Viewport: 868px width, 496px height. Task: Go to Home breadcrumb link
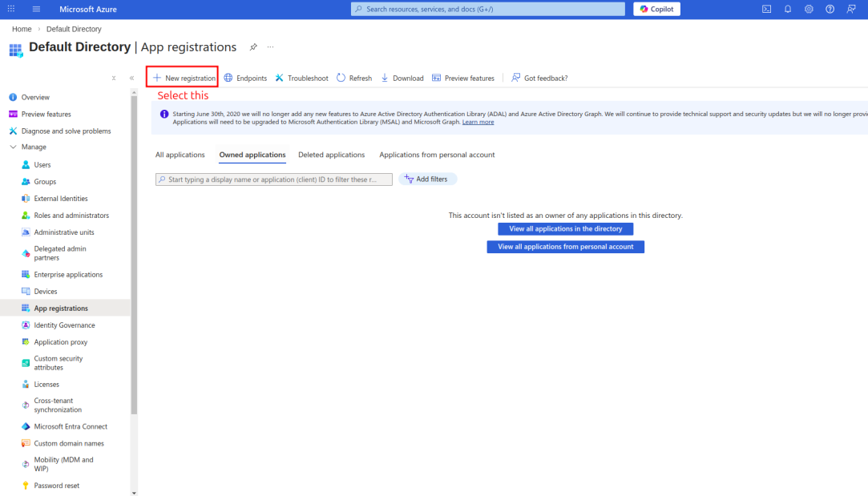[x=22, y=29]
